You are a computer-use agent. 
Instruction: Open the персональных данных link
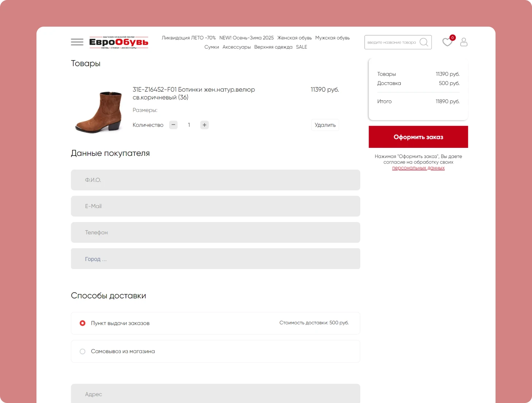pos(418,168)
